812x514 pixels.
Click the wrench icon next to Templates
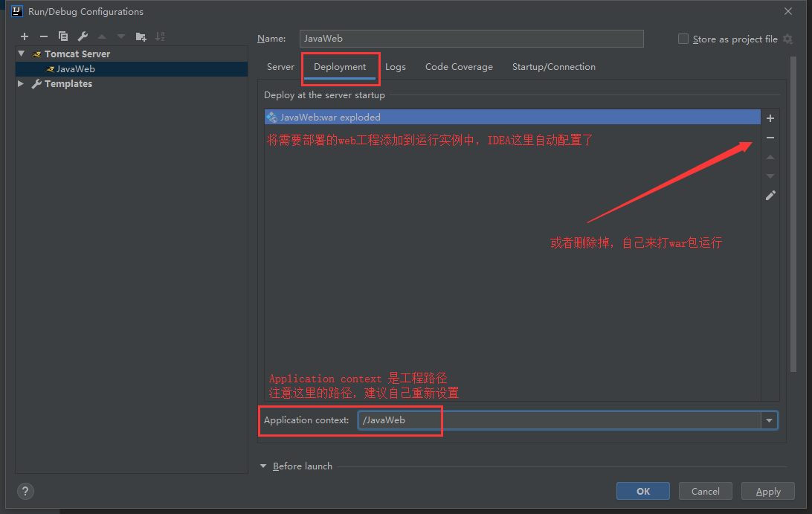36,84
